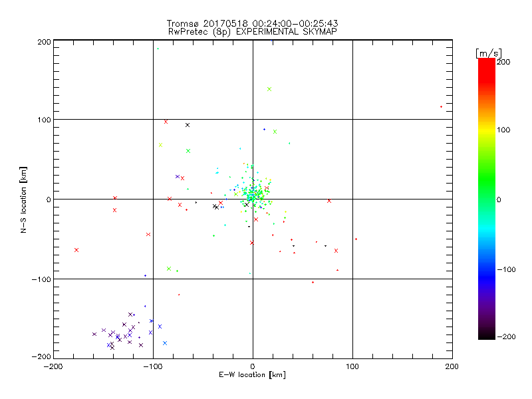Click the 'E-W location [km]' axis label
This screenshot has width=532, height=399.
252,375
